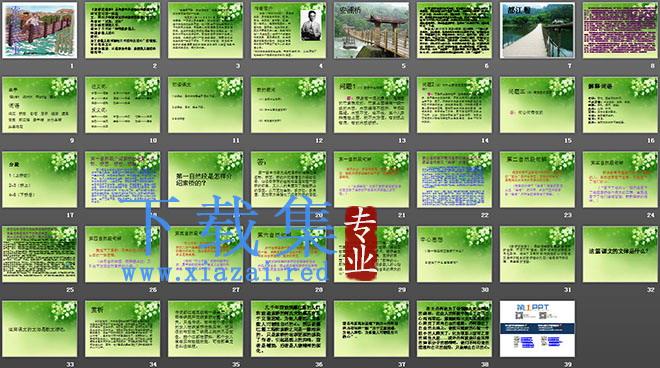The height and width of the screenshot is (368, 660).
Task: Select slide 36 bold black text
Action: pos(288,329)
